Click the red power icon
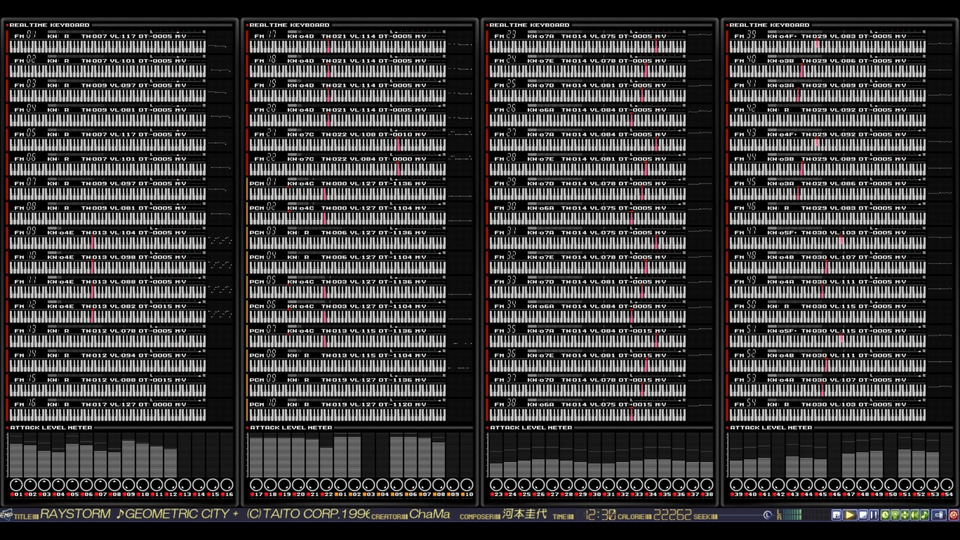Image resolution: width=960 pixels, height=540 pixels. point(953,516)
